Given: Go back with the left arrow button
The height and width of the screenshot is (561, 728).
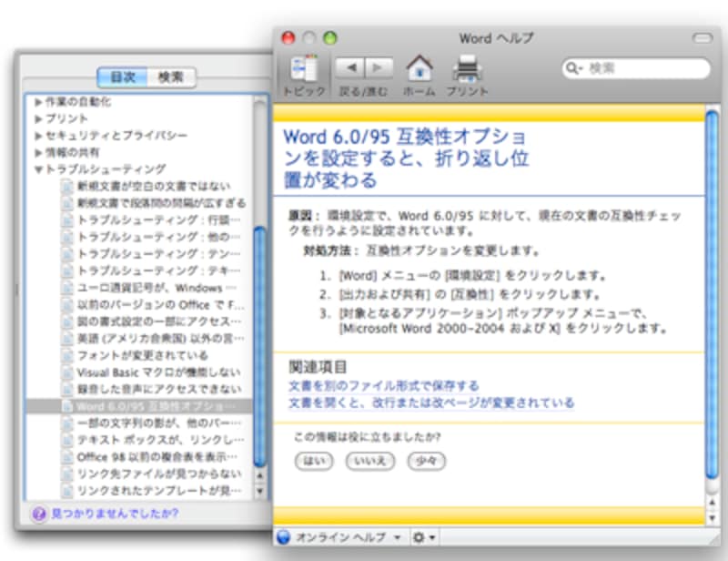Looking at the screenshot, I should pyautogui.click(x=350, y=68).
